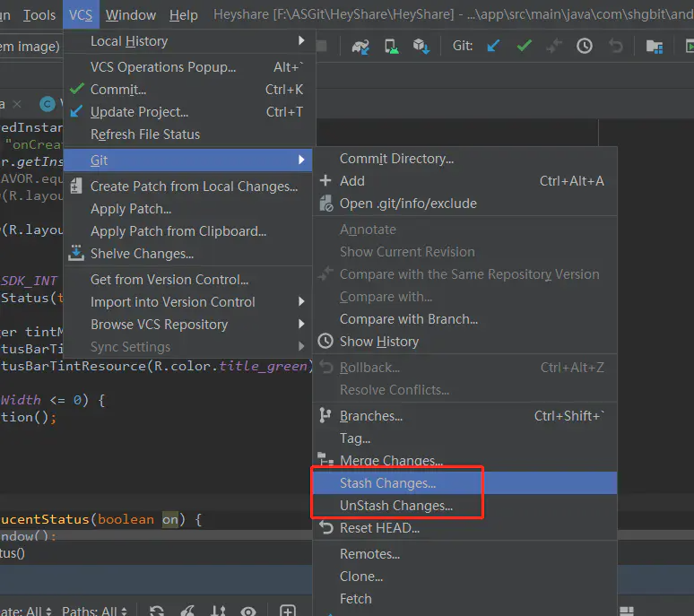Click the file icon beside Open .git/info/exclude

tap(325, 204)
